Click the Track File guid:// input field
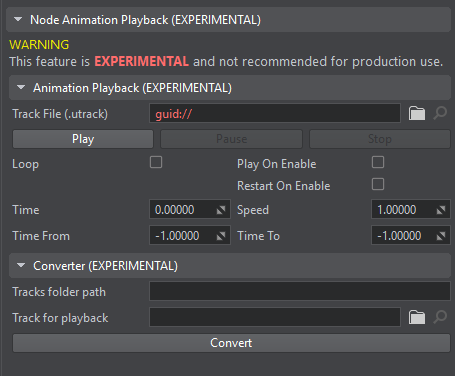Image resolution: width=455 pixels, height=376 pixels. point(275,113)
